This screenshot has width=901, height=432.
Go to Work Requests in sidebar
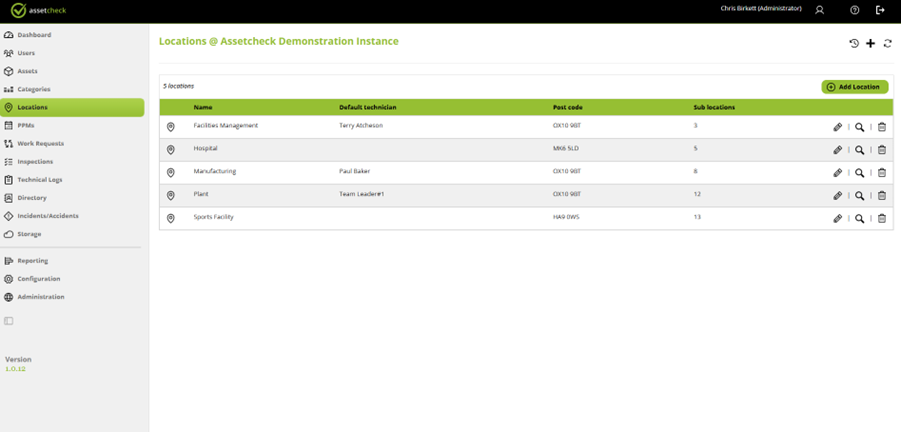pyautogui.click(x=40, y=144)
